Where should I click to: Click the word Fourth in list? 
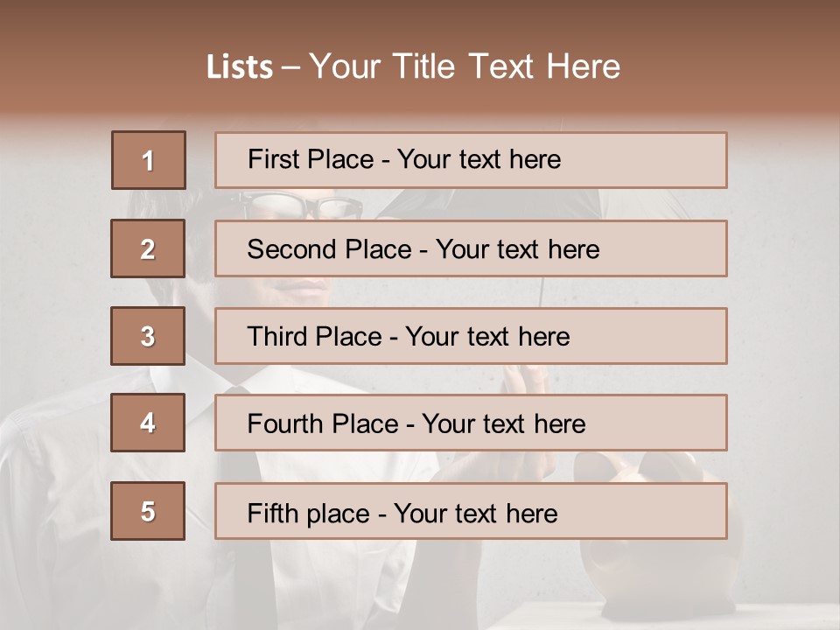coord(284,423)
